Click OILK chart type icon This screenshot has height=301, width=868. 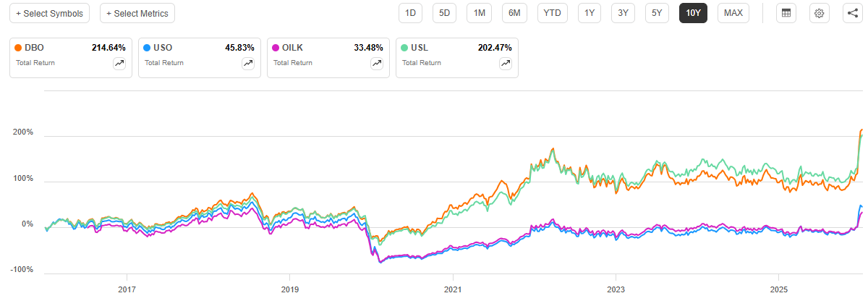point(376,64)
